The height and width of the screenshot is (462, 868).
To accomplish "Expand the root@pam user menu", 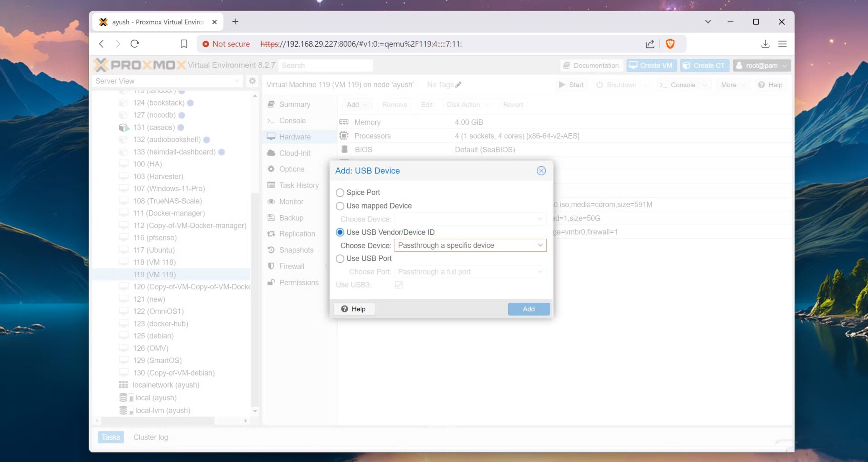I will point(762,65).
